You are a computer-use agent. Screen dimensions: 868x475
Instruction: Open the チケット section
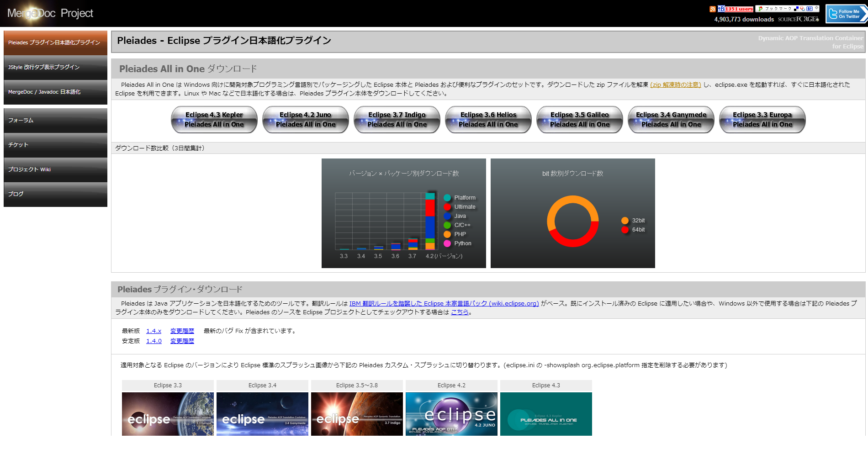tap(55, 144)
